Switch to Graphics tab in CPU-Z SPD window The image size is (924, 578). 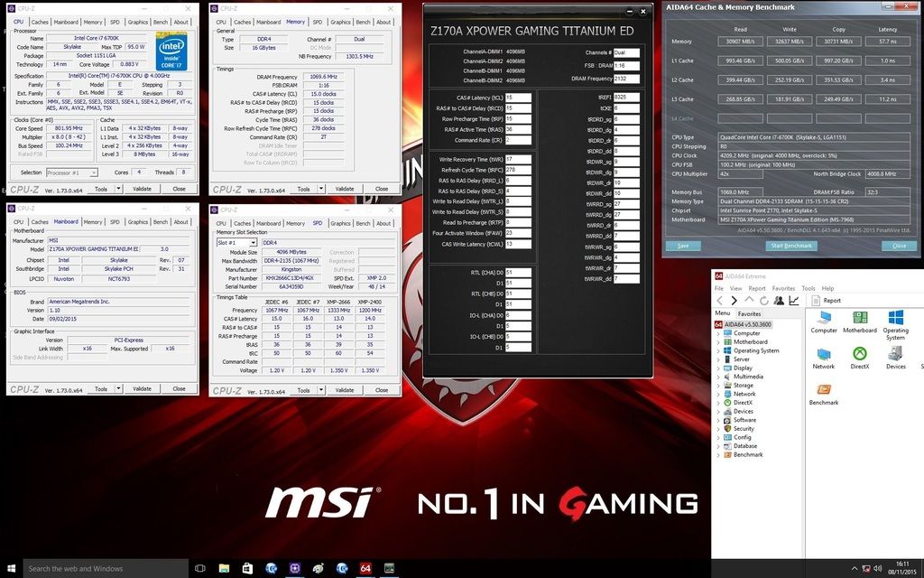(340, 224)
